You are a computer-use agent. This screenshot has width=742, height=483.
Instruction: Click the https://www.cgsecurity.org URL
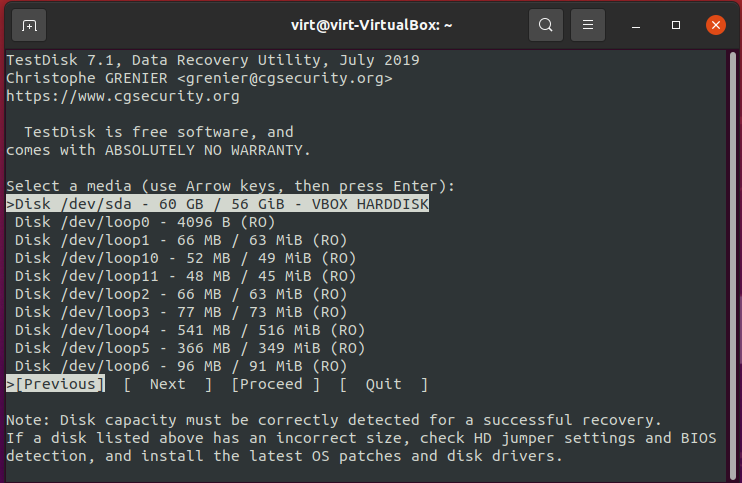123,96
